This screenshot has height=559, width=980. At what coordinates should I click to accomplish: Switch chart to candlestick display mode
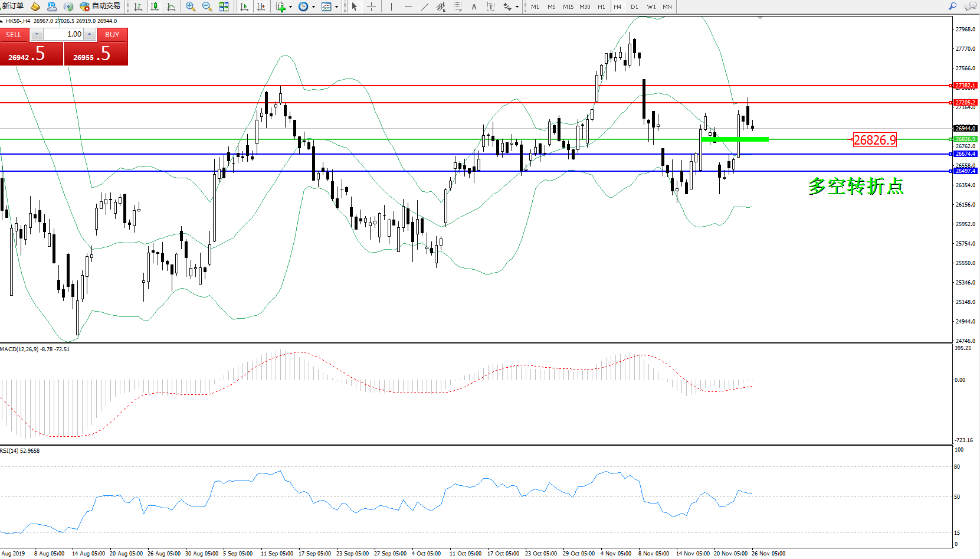155,6
